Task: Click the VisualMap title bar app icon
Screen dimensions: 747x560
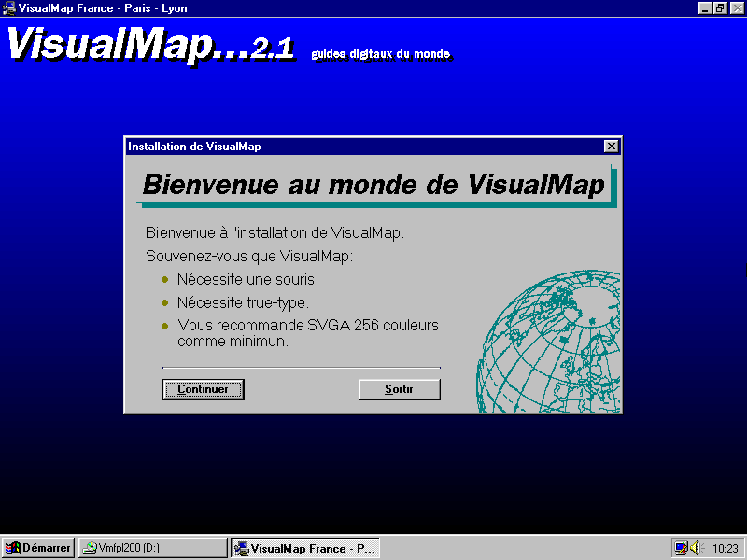Action: tap(8, 8)
